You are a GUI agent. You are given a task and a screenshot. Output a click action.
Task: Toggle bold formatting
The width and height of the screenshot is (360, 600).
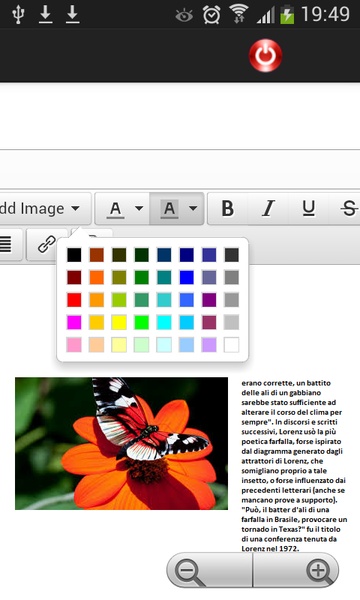(x=228, y=209)
